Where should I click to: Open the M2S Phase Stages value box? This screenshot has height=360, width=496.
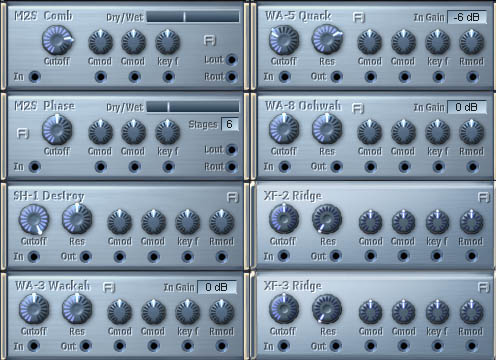230,124
